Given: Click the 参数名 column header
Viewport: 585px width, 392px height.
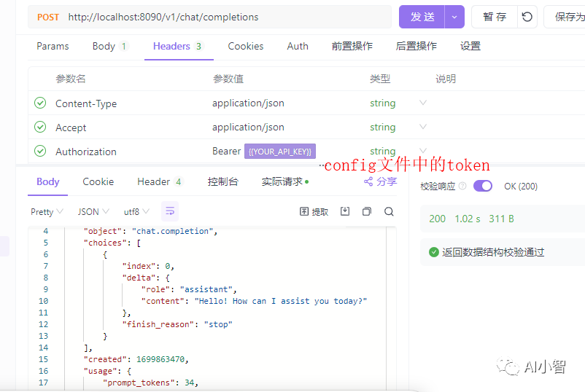Looking at the screenshot, I should (71, 79).
